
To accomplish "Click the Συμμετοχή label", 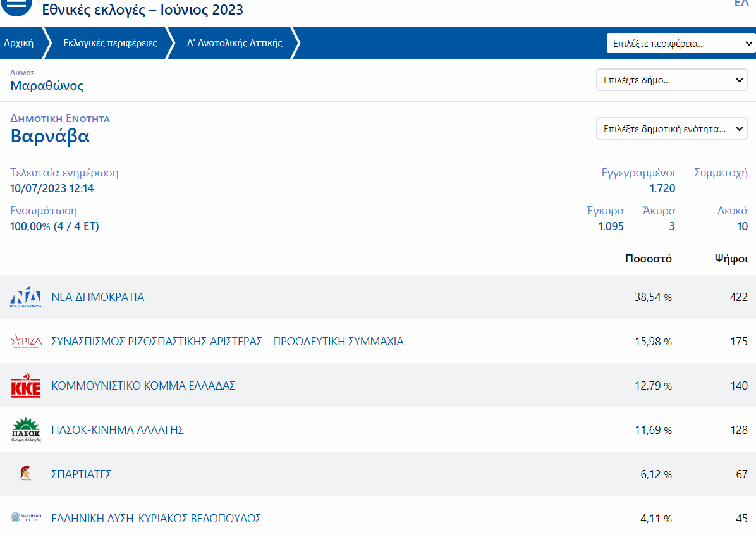I will click(x=721, y=173).
